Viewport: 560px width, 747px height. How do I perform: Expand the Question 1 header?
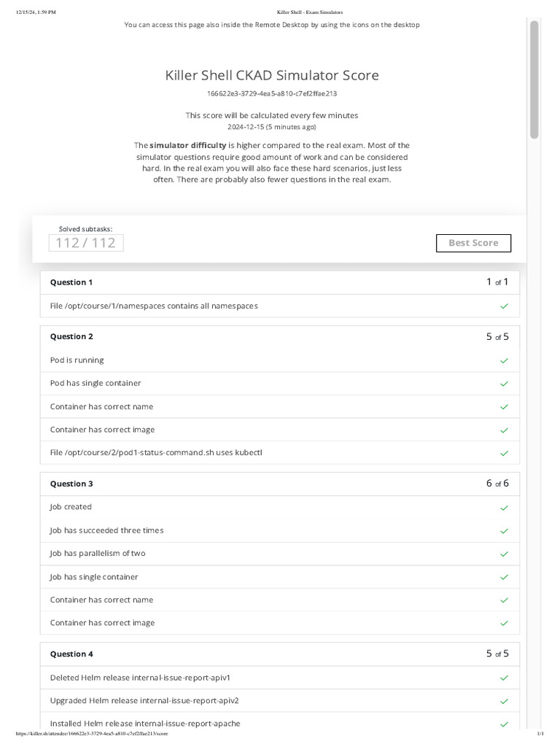(x=279, y=282)
